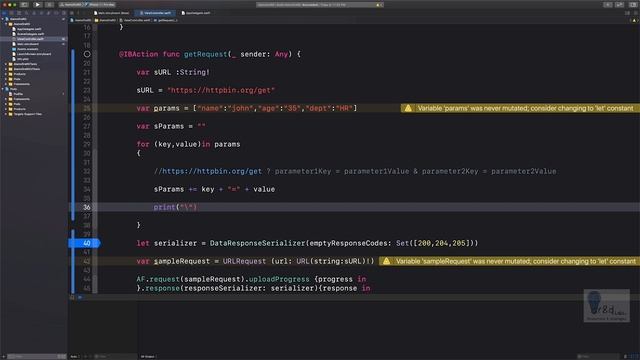
Task: Switch to the ViewController.swift editor tab
Action: pyautogui.click(x=155, y=13)
